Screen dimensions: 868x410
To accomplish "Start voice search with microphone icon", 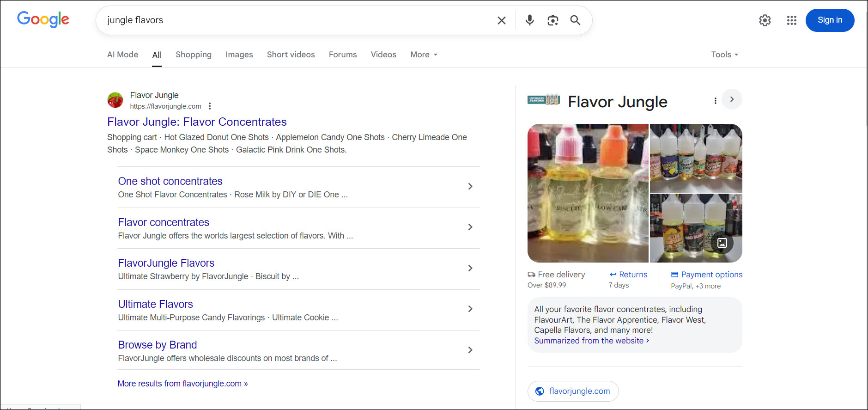I will [530, 20].
